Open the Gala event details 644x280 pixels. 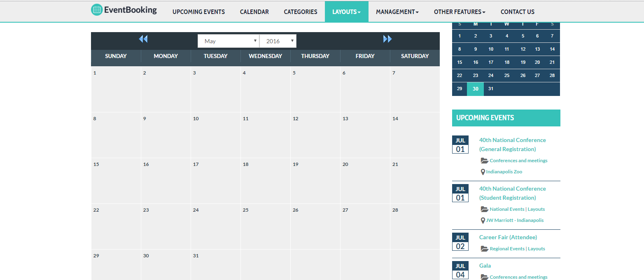(485, 265)
